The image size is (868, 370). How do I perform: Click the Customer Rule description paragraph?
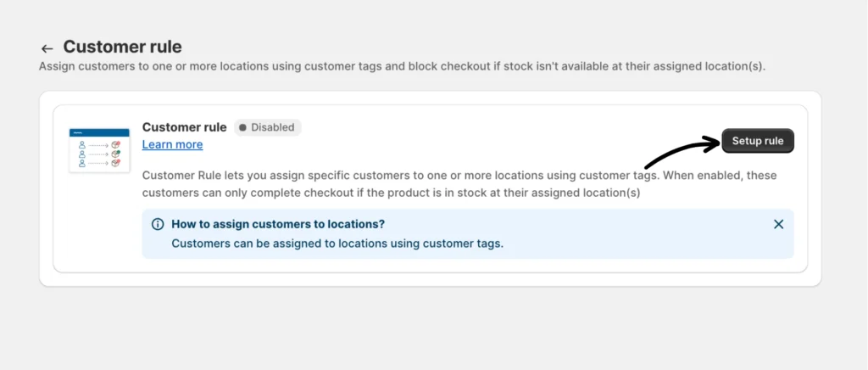coord(459,183)
